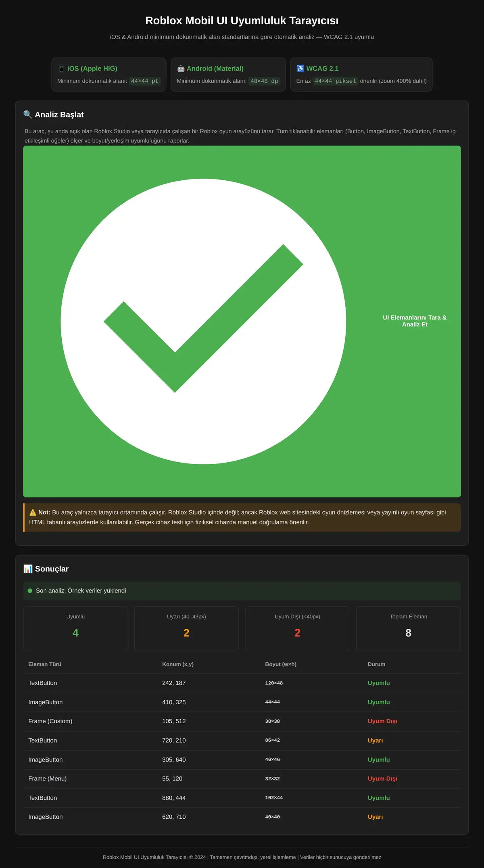
Task: Click the 'Durum' column header
Action: [376, 664]
